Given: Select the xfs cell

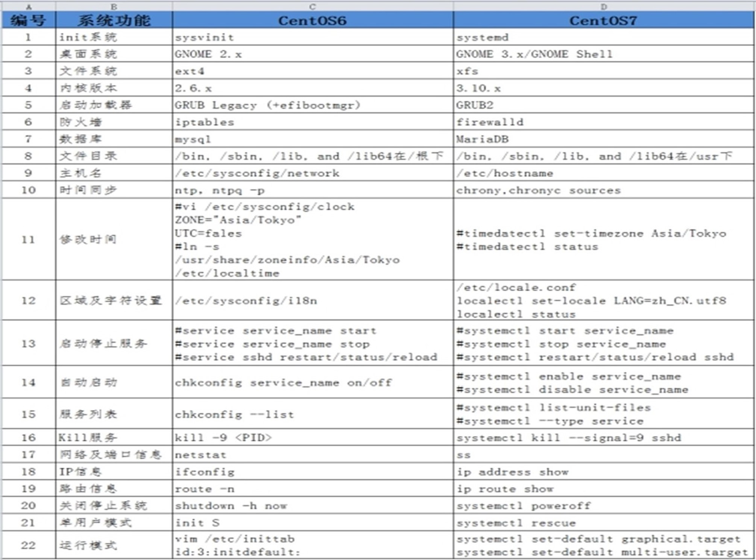Looking at the screenshot, I should click(x=604, y=71).
